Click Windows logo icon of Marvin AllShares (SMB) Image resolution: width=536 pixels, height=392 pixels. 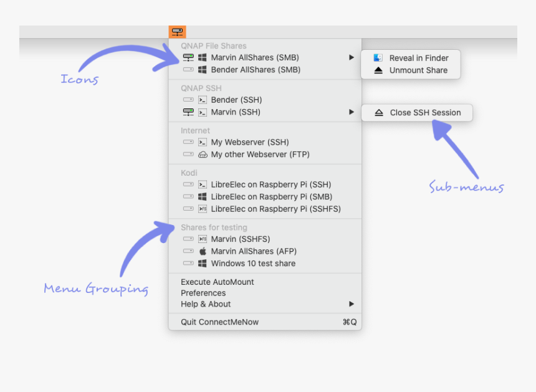pos(203,57)
